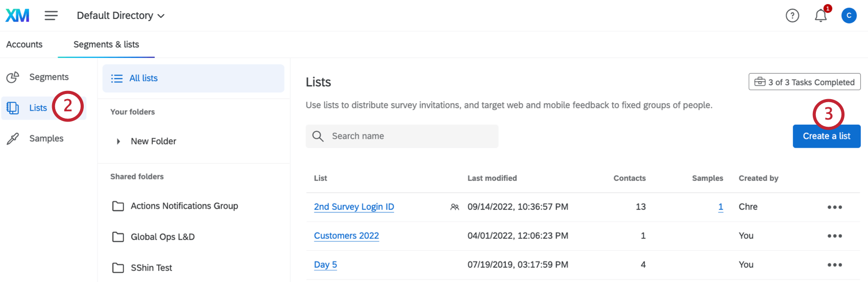This screenshot has height=282, width=868.
Task: Open the Customers 2022 list link
Action: (x=346, y=236)
